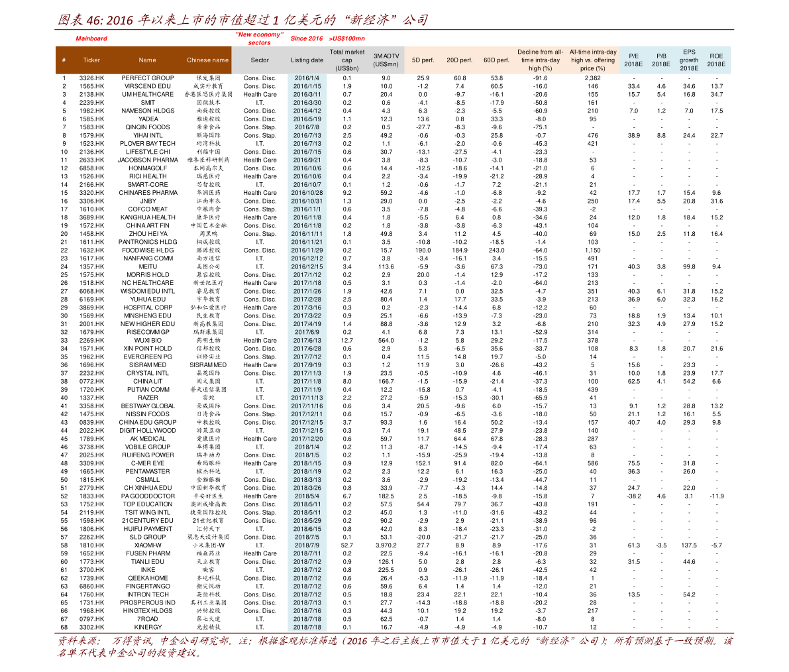This screenshot has height=672, width=789.
Task: Click the Total market cap header
Action: [347, 60]
